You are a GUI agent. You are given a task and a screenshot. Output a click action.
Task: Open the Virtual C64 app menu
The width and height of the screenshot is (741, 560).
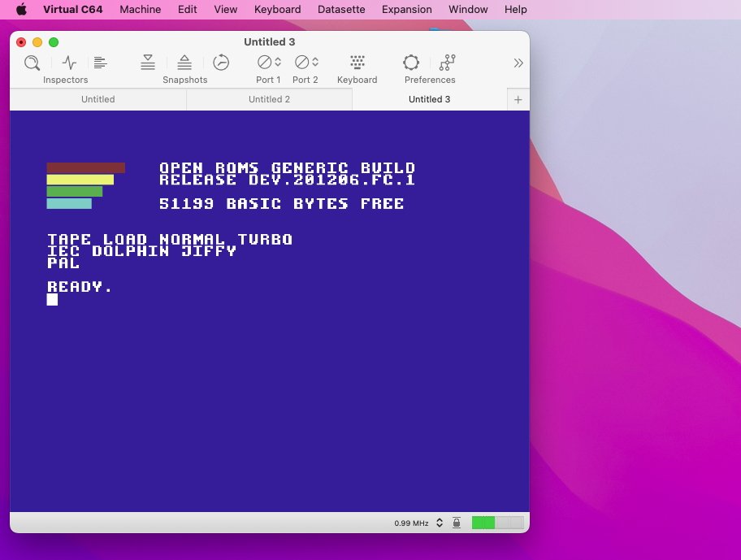pos(73,10)
